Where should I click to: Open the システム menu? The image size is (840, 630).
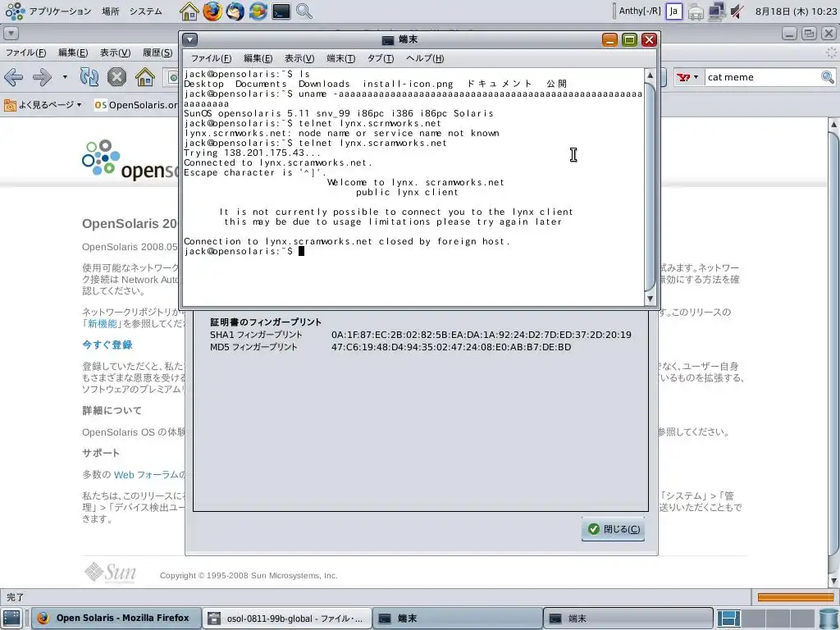tap(146, 11)
